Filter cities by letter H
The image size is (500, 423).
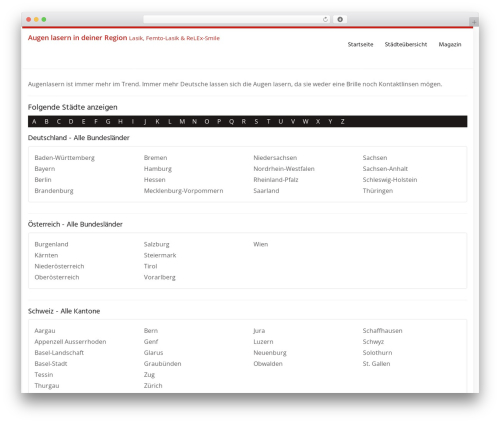pyautogui.click(x=120, y=122)
